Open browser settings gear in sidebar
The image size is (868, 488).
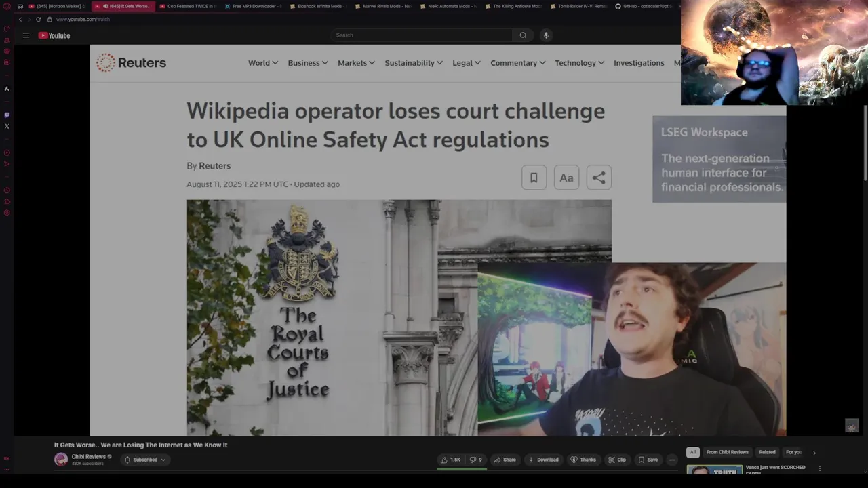coord(7,213)
